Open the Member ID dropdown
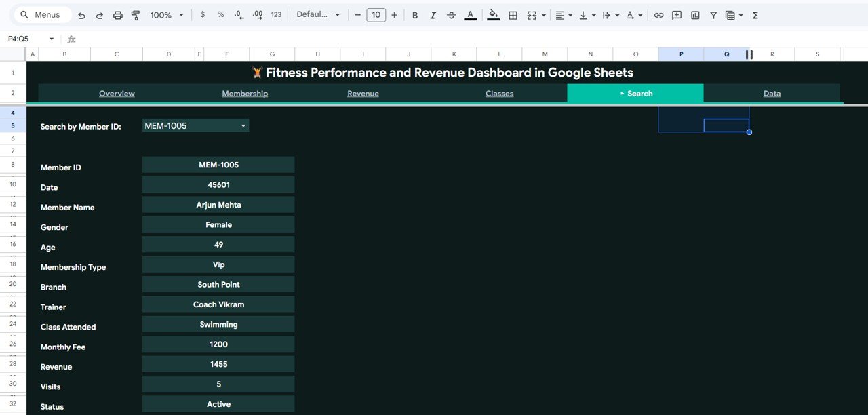868x415 pixels. (x=243, y=125)
